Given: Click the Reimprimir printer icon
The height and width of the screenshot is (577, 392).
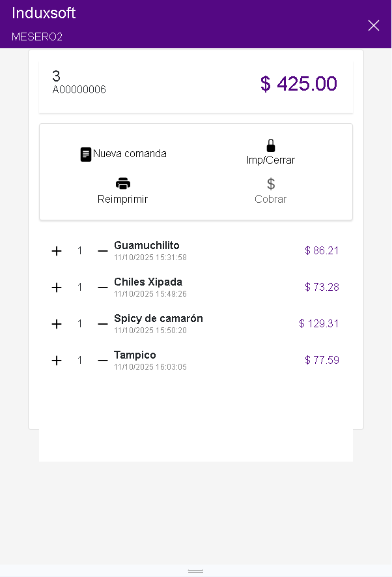Looking at the screenshot, I should 123,183.
